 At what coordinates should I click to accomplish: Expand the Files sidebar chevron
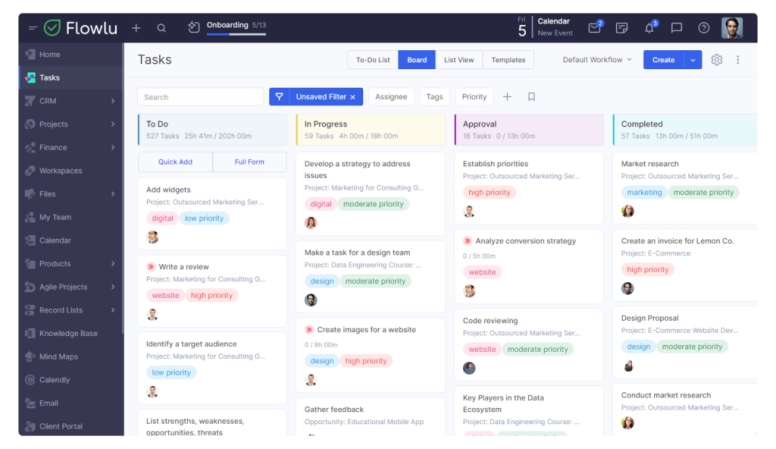coord(113,194)
